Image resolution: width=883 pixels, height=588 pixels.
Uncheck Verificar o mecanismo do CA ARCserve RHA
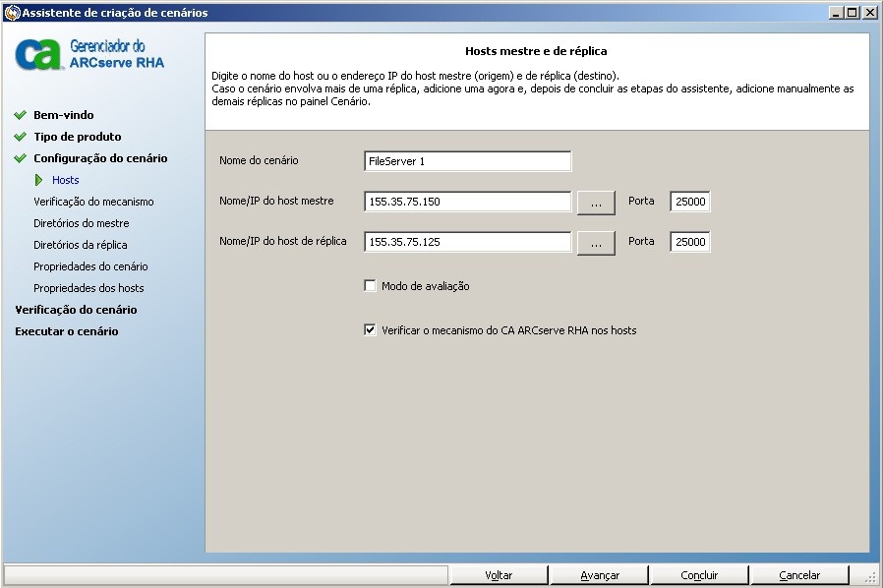tap(370, 330)
